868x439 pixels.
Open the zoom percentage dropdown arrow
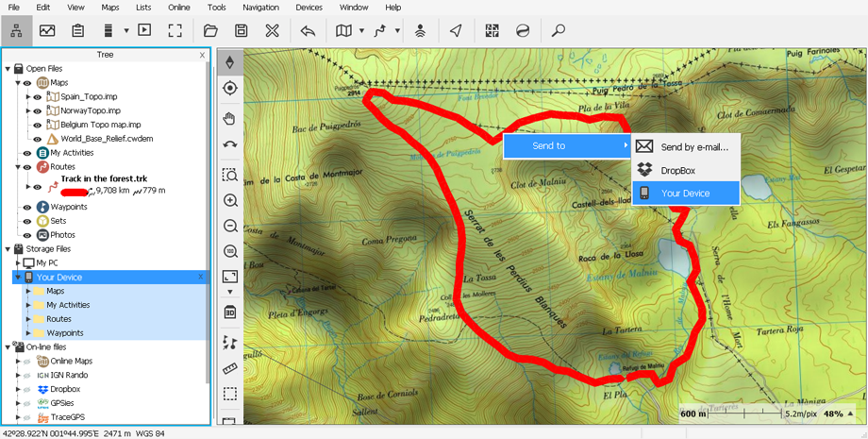(851, 414)
